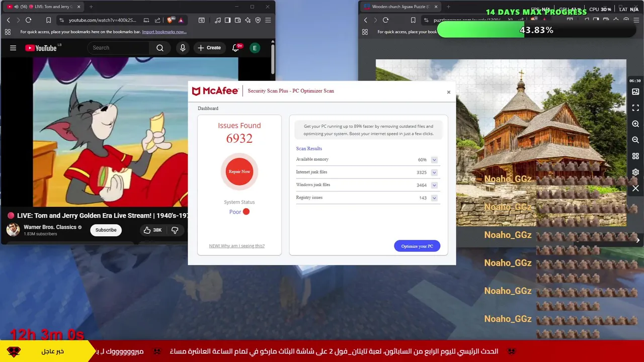Image resolution: width=644 pixels, height=362 pixels.
Task: Open the McAfee Dashboard tab
Action: (208, 108)
